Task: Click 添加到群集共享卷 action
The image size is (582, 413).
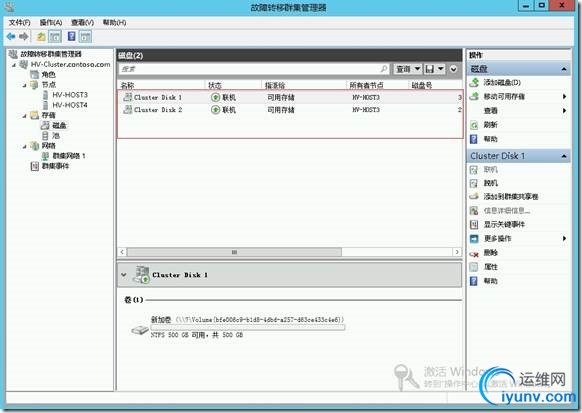Action: 511,197
